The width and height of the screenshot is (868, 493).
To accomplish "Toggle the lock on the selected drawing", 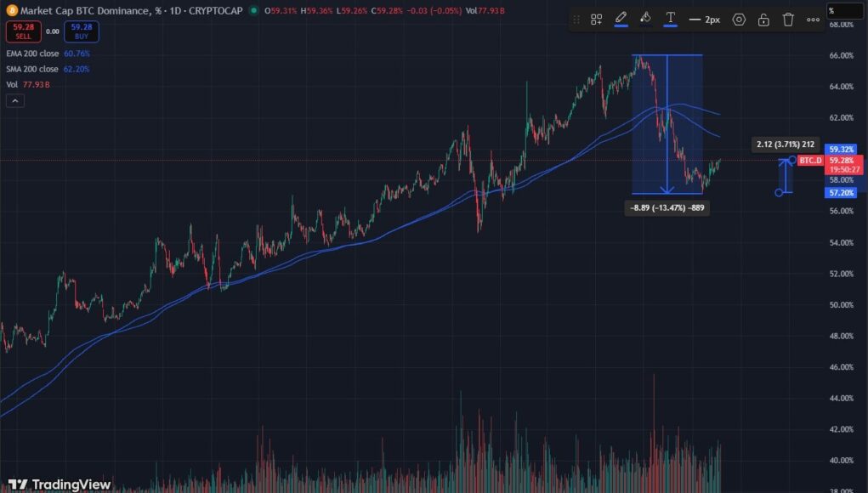I will [763, 19].
